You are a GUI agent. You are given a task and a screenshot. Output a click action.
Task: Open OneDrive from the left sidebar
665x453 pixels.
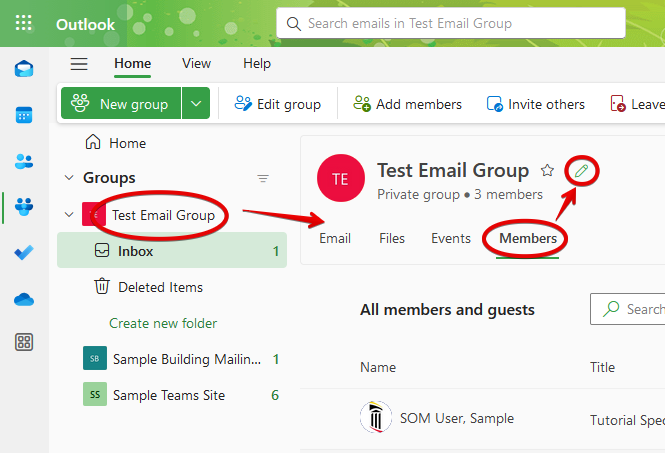tap(24, 299)
